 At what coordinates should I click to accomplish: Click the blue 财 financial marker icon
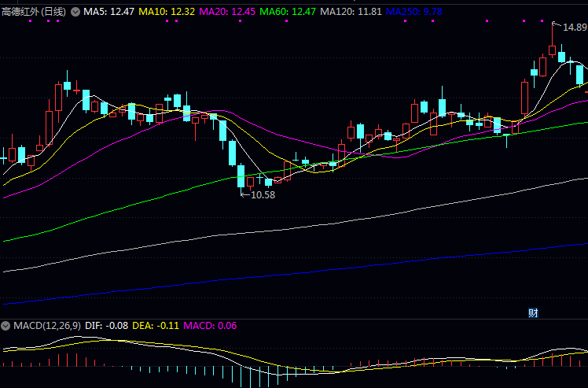click(x=533, y=312)
